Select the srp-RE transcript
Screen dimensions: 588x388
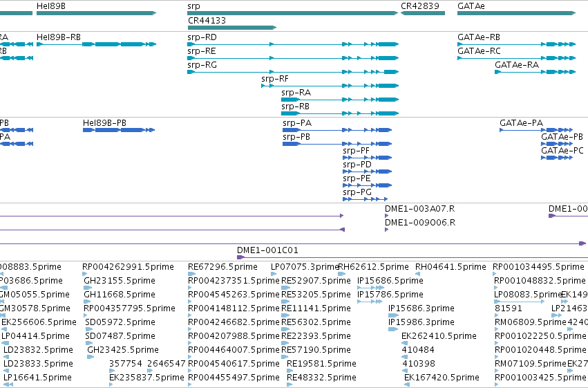[292, 58]
